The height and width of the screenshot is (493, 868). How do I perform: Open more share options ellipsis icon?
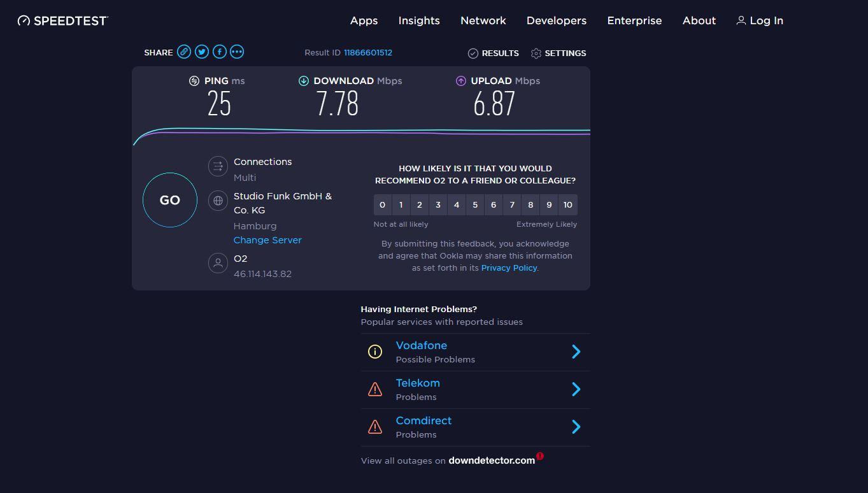click(237, 52)
